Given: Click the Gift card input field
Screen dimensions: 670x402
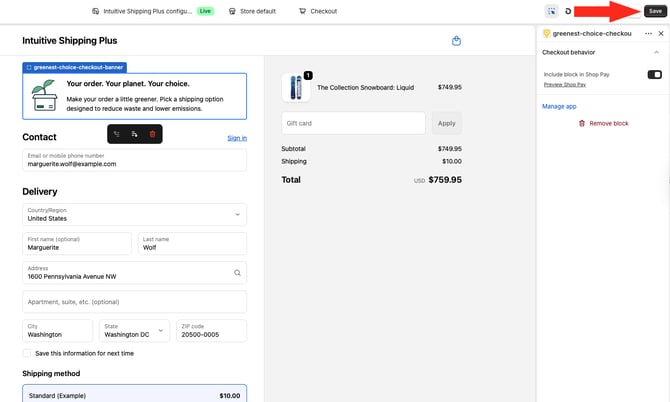Looking at the screenshot, I should pos(353,123).
